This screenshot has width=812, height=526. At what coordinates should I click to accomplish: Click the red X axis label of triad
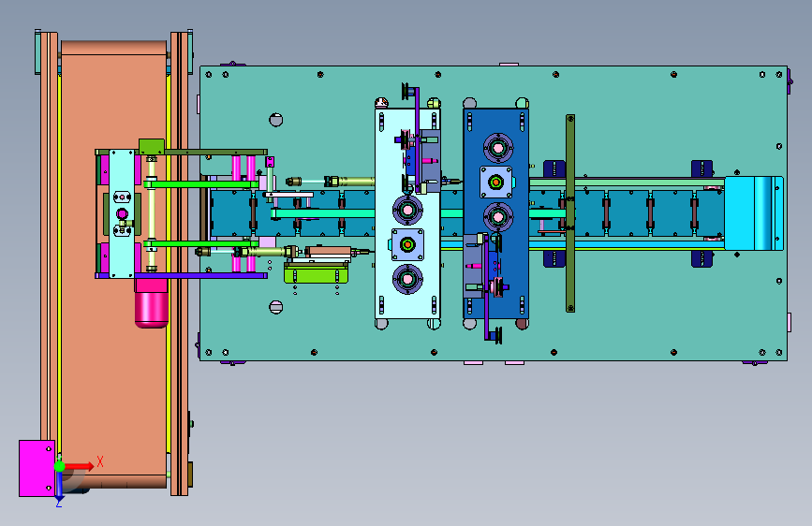[100, 461]
